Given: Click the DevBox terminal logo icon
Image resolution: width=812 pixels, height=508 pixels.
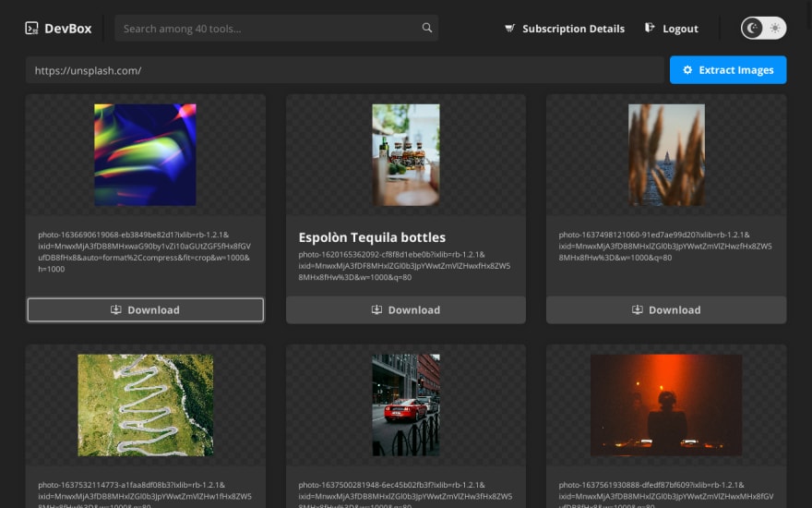Looking at the screenshot, I should [31, 28].
